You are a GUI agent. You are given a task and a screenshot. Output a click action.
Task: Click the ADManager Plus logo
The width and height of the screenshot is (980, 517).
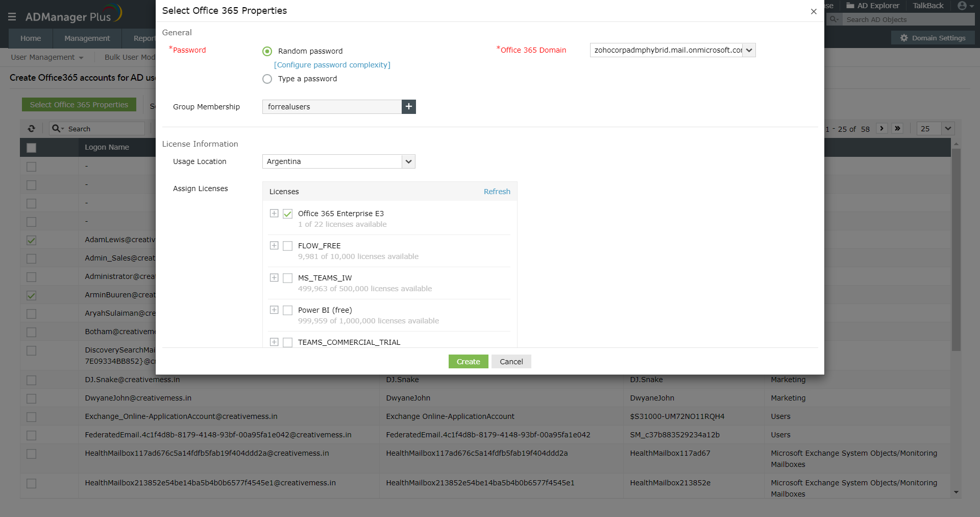pos(74,14)
